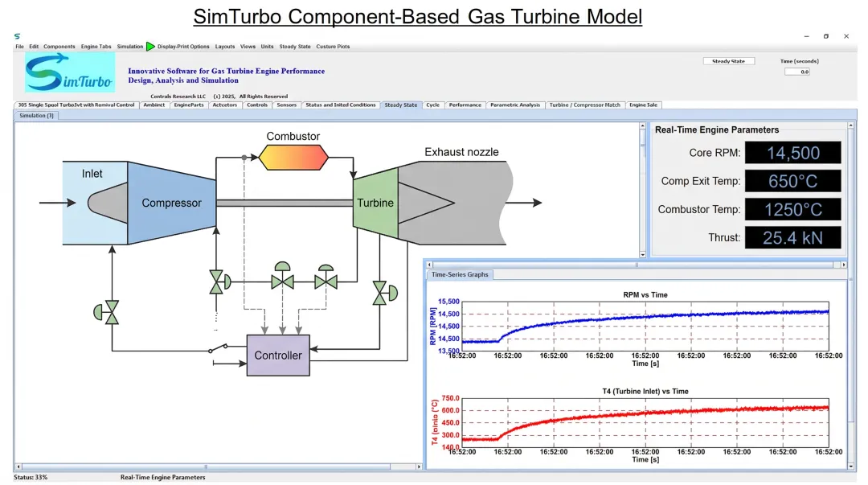
Task: Open the Layouts menu
Action: [225, 47]
